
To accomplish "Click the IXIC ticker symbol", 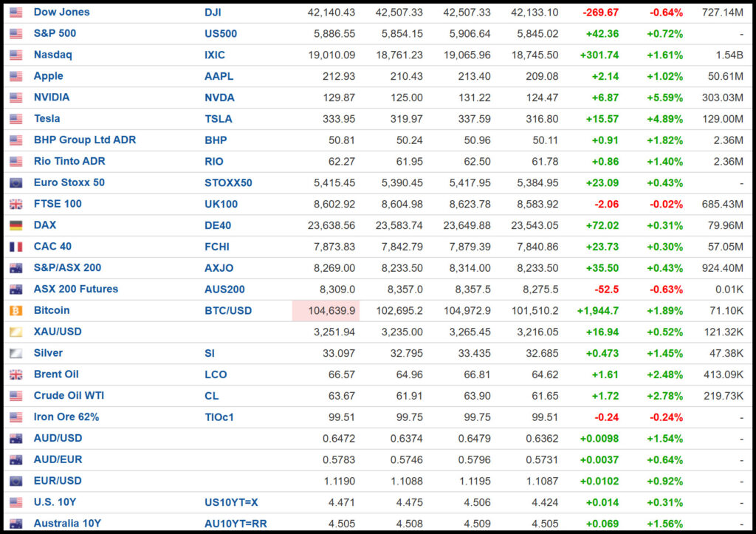I will click(215, 55).
